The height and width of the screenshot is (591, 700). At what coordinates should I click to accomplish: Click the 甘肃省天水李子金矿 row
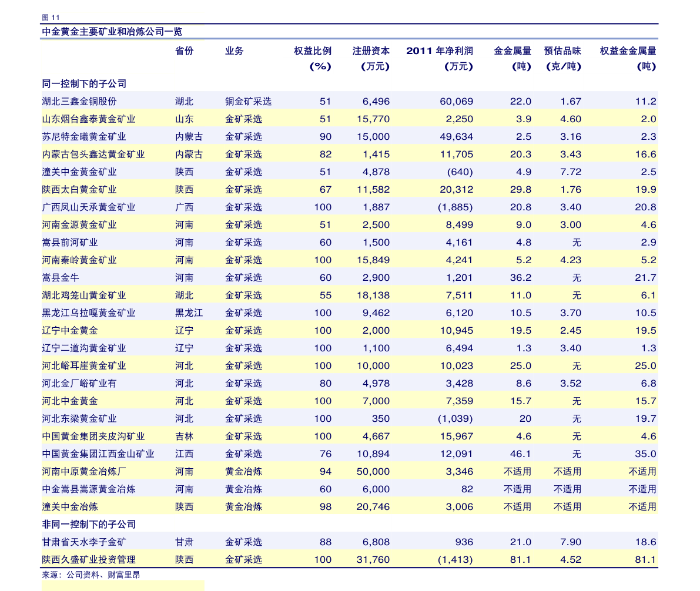[85, 542]
